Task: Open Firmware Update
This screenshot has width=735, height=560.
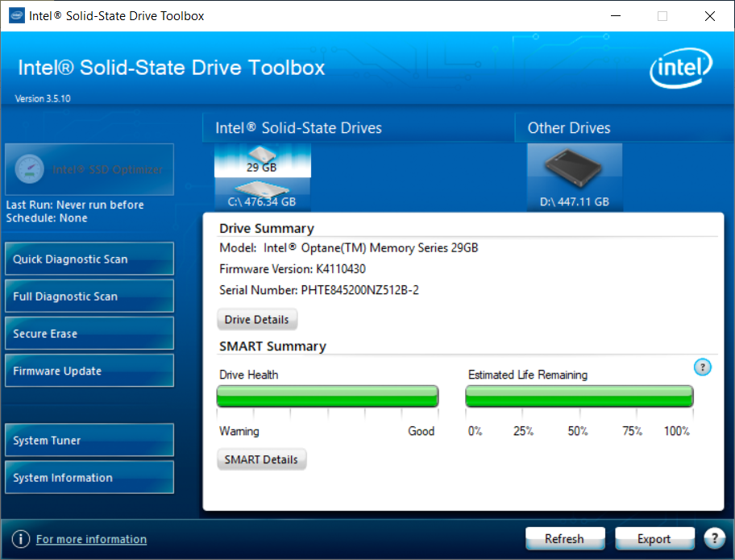Action: tap(89, 371)
